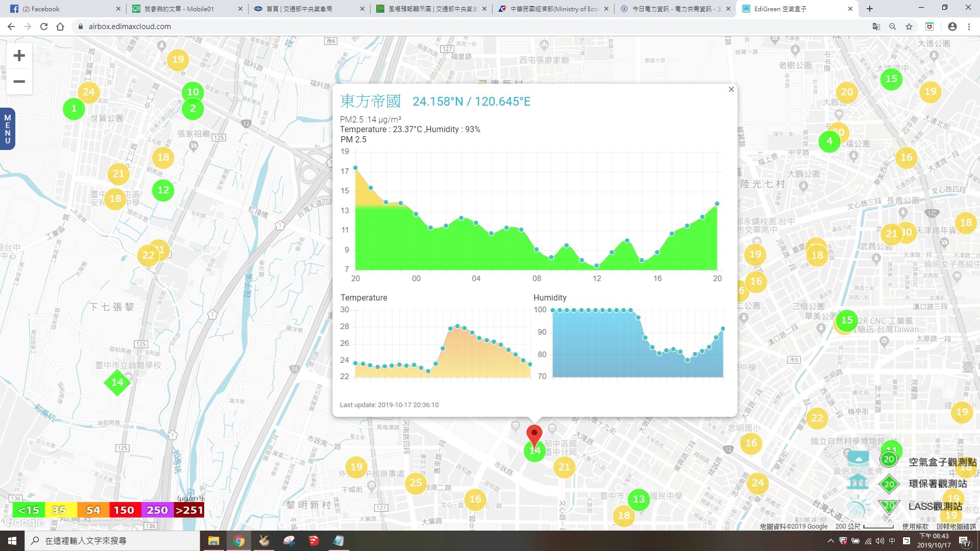Open the translate page icon
980x551 pixels.
876,27
